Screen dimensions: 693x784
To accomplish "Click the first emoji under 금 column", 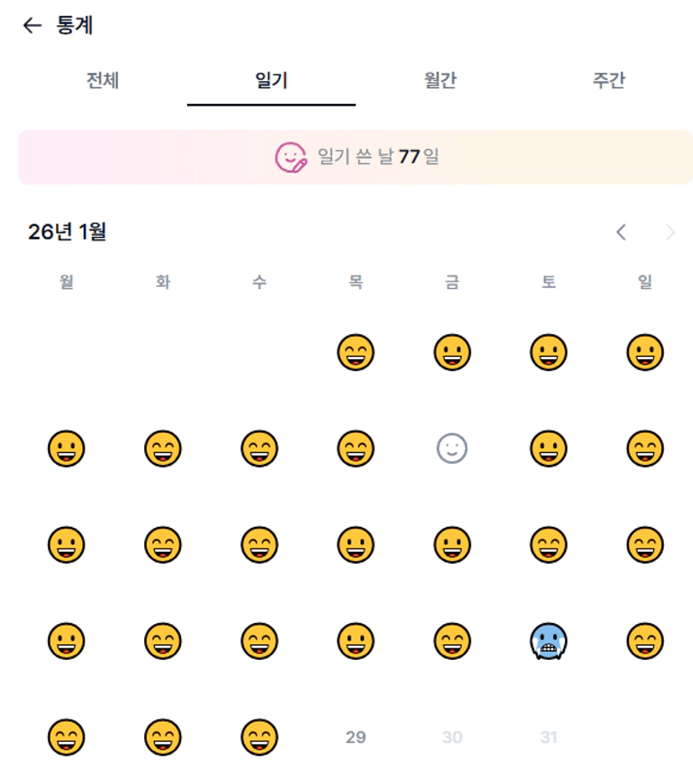I will [452, 353].
